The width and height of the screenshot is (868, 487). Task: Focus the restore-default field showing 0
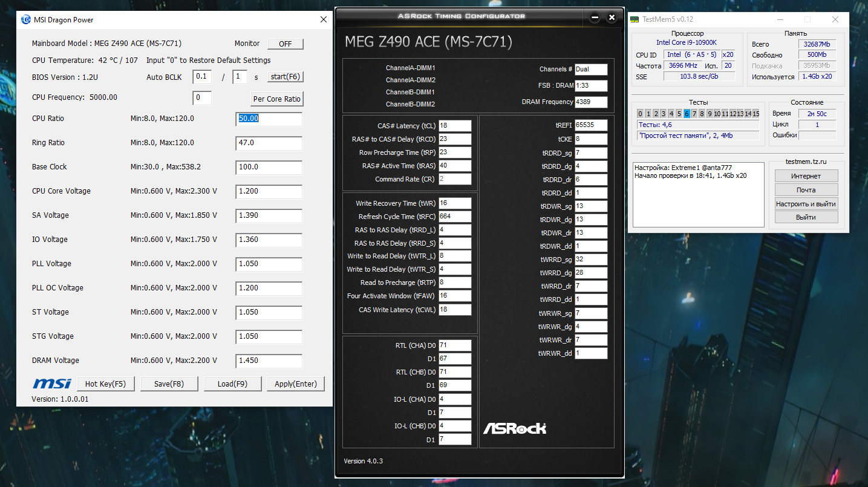tap(202, 97)
